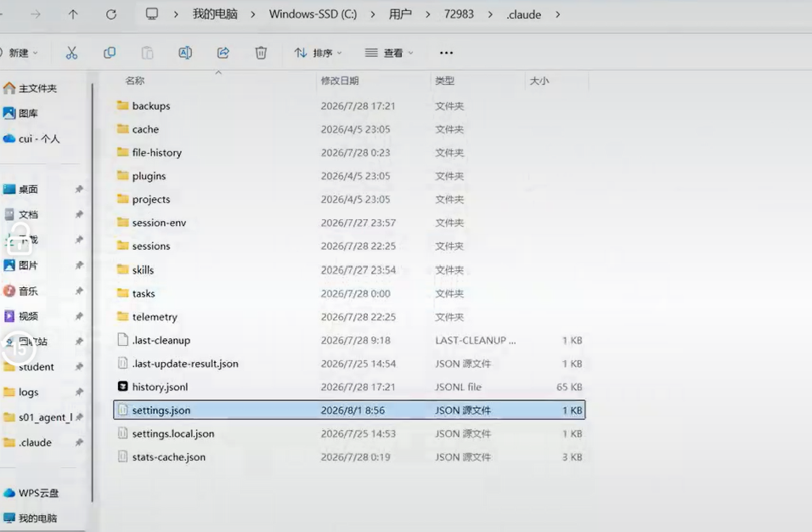Viewport: 812px width, 532px height.
Task: Unpin 桌面 via its pin icon
Action: coord(79,189)
